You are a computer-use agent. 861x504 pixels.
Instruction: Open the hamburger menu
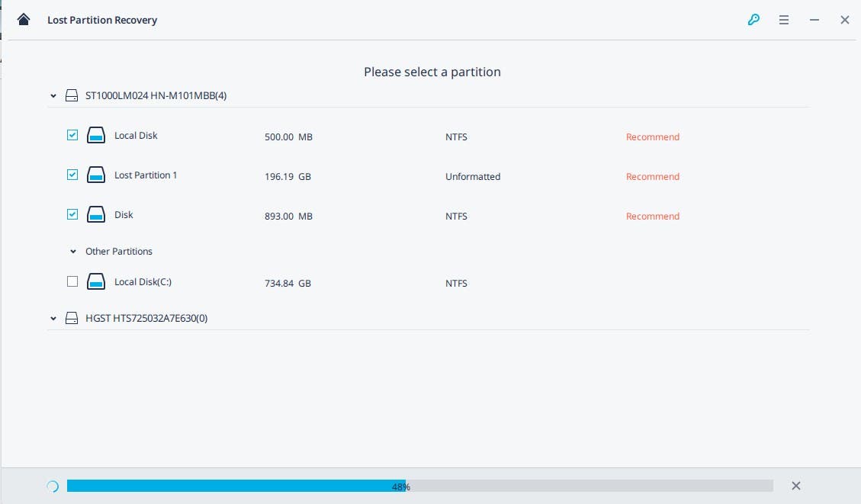click(783, 20)
